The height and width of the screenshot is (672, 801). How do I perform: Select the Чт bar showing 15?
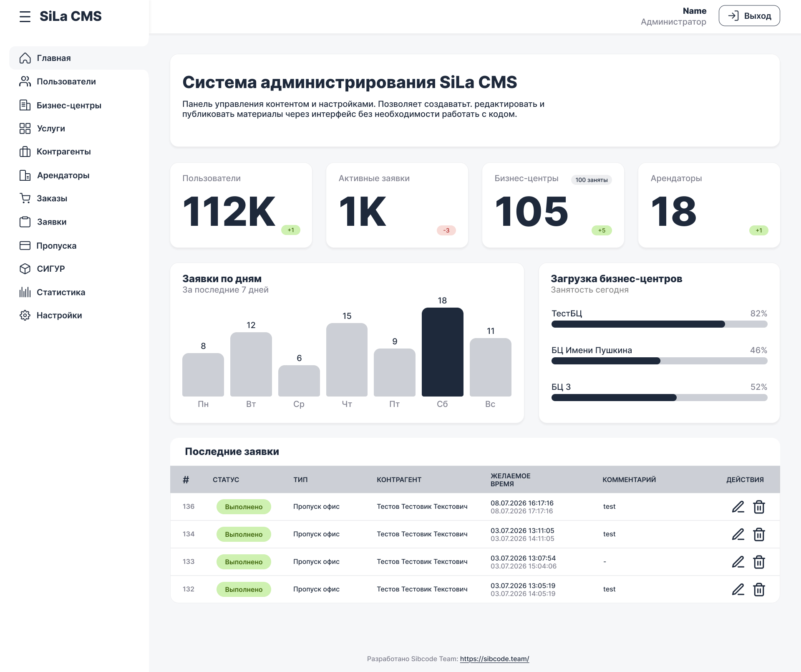pyautogui.click(x=347, y=359)
